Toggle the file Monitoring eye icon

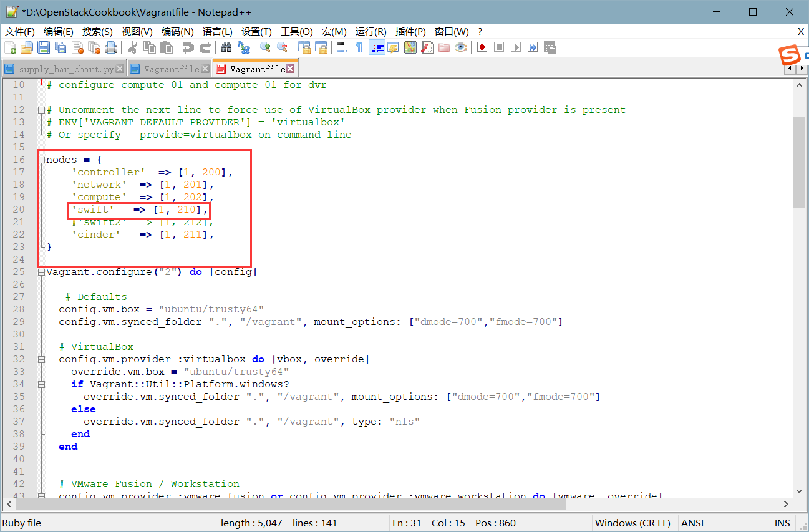461,47
